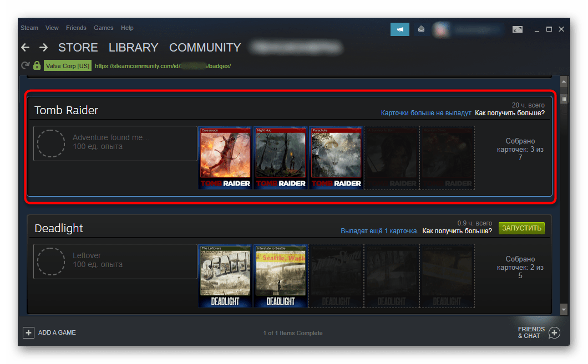Go to the LIBRARY tab
588x364 pixels.
[x=134, y=48]
